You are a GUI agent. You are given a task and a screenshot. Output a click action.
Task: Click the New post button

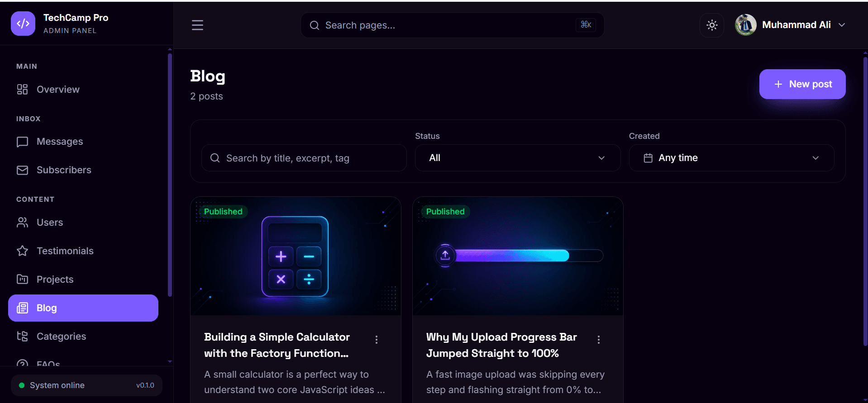[x=802, y=84]
